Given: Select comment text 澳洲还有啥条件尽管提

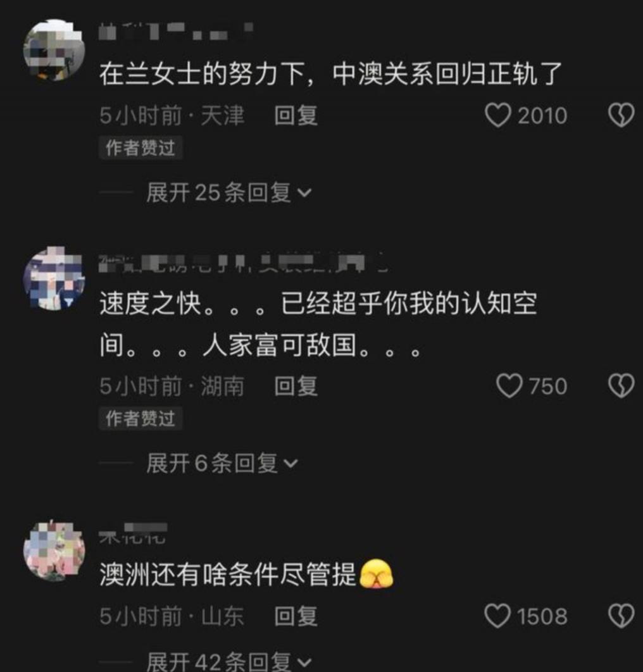Looking at the screenshot, I should tap(228, 574).
